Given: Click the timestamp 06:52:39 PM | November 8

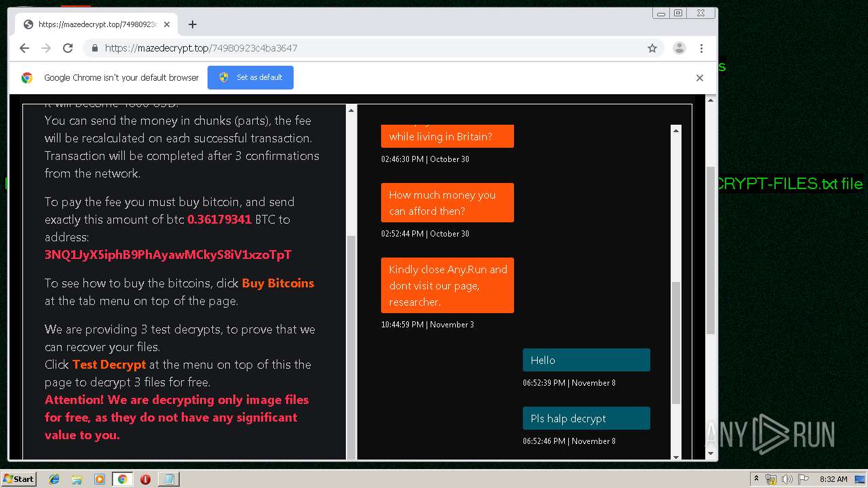Looking at the screenshot, I should pyautogui.click(x=569, y=383).
